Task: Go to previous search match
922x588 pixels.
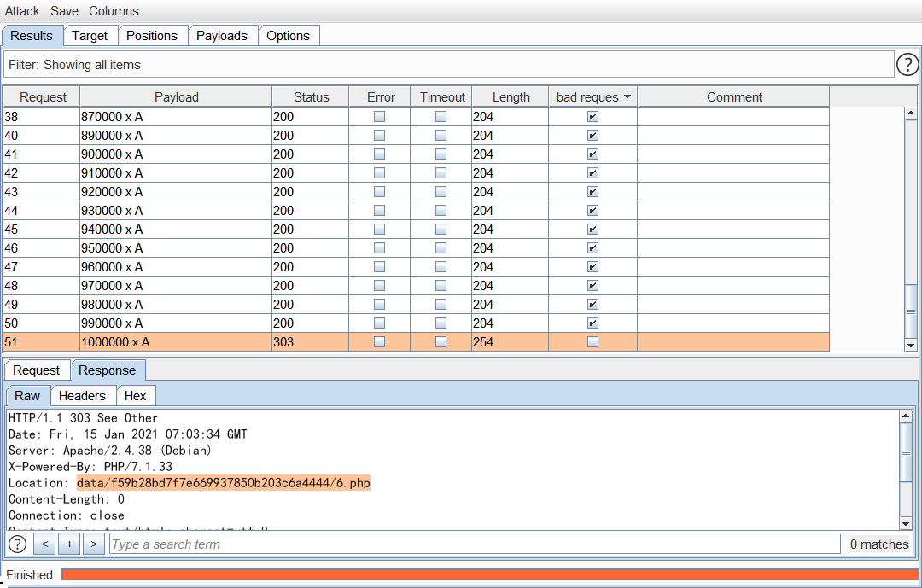Action: tap(44, 544)
